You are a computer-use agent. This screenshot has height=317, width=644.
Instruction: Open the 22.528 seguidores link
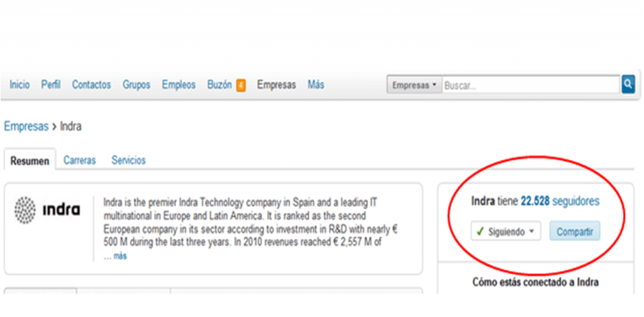click(x=560, y=201)
